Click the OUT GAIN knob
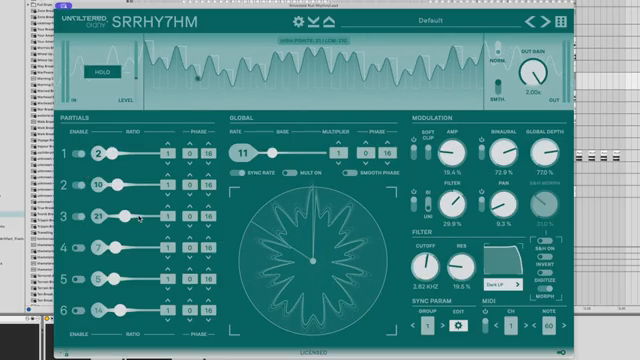 533,72
